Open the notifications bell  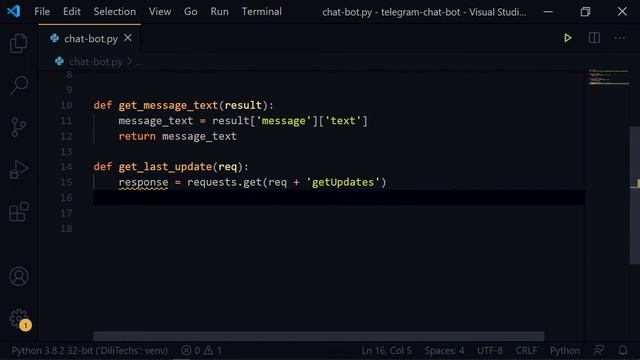[623, 350]
